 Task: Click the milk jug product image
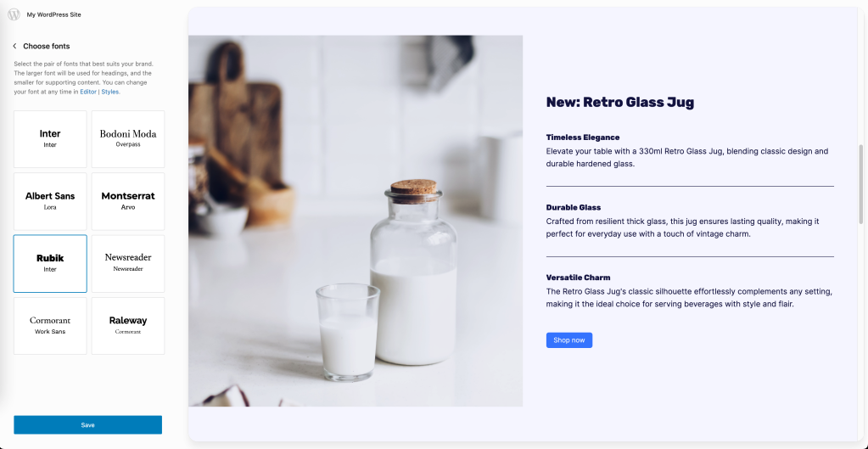[x=356, y=221]
